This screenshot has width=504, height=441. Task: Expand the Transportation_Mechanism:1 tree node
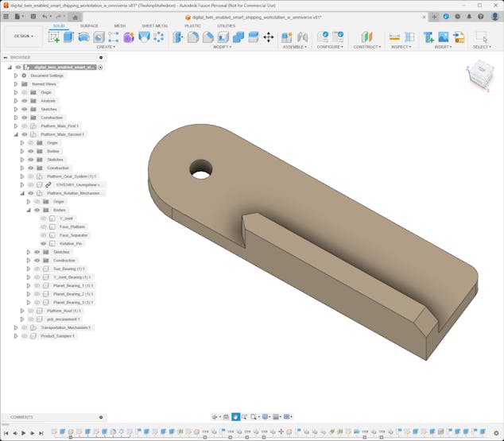15,327
